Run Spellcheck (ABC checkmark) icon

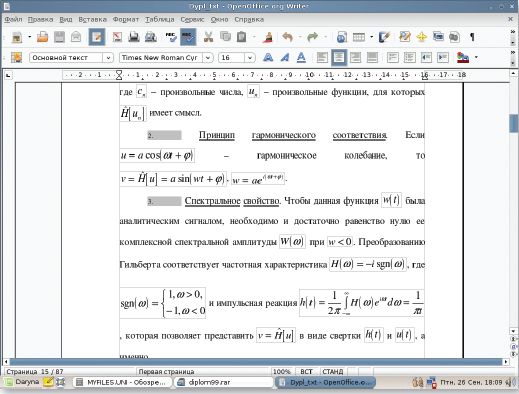click(x=171, y=37)
